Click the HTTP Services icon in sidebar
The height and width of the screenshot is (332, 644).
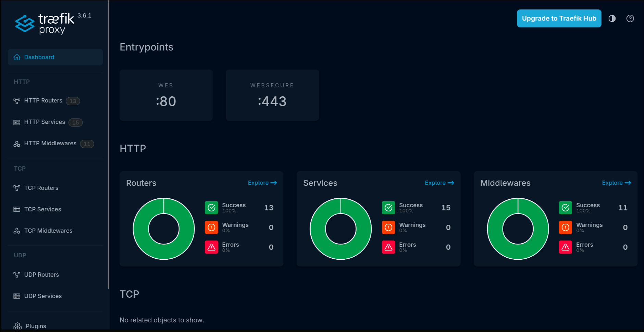click(17, 122)
